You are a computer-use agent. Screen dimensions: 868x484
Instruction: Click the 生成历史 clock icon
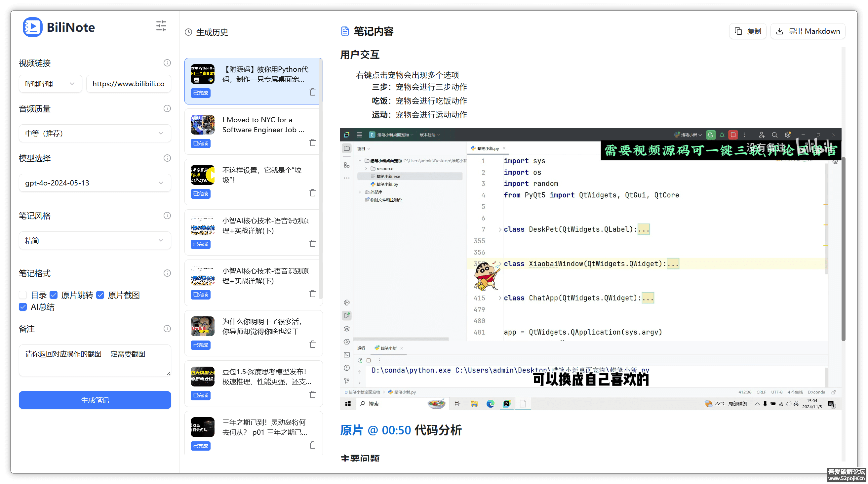pos(188,32)
